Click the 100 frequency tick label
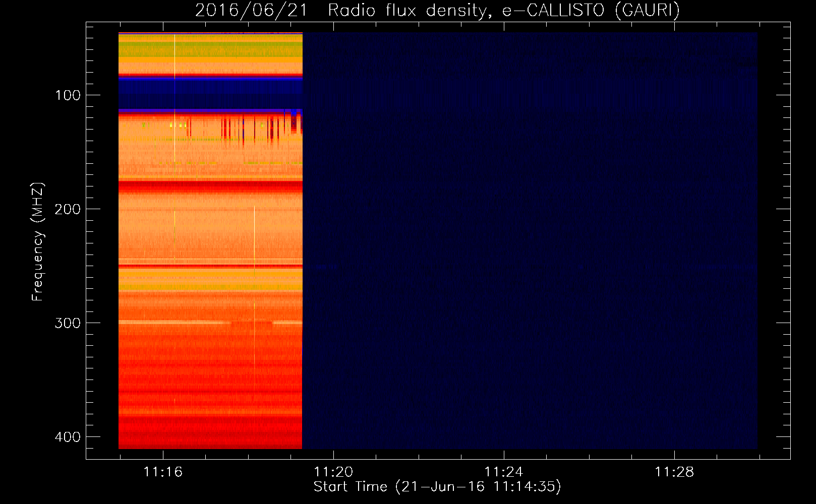Viewport: 816px width, 504px height. point(68,95)
